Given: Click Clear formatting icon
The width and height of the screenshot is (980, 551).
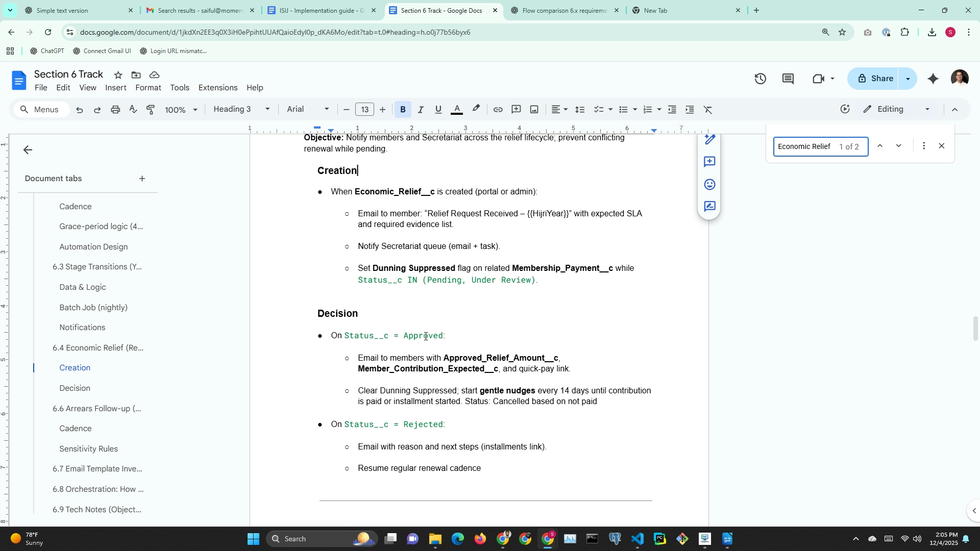Looking at the screenshot, I should [x=708, y=110].
